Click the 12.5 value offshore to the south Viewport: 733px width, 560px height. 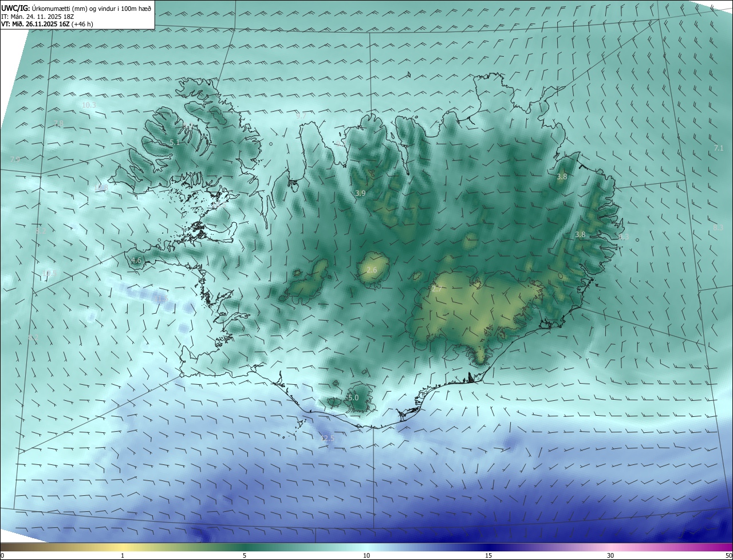point(327,439)
